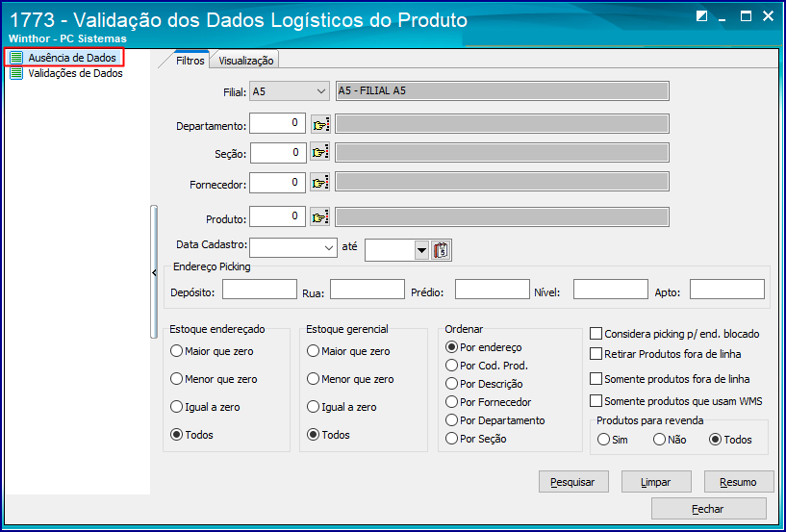Order results Por Fornecedor
Viewport: 786px width, 532px height.
point(451,402)
